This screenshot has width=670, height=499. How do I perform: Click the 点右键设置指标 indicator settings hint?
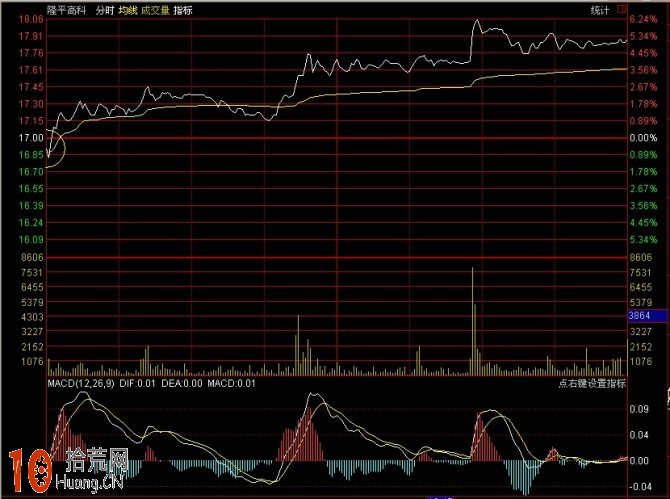(x=592, y=383)
